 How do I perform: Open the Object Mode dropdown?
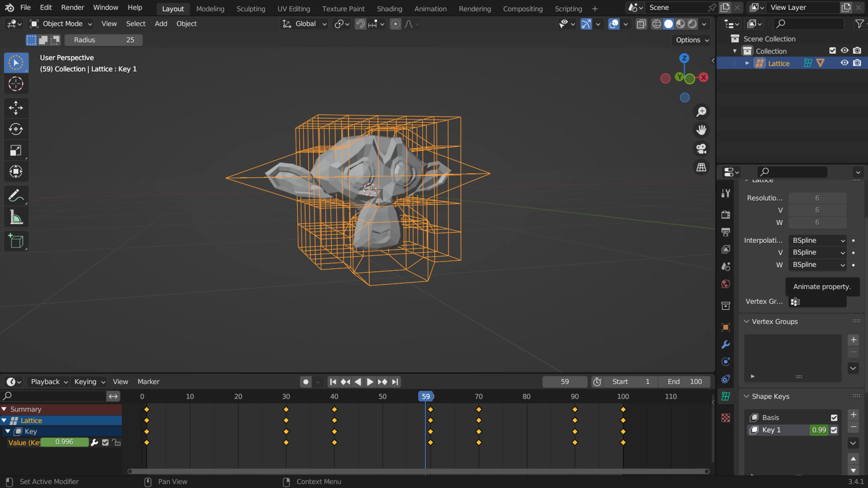(x=62, y=24)
